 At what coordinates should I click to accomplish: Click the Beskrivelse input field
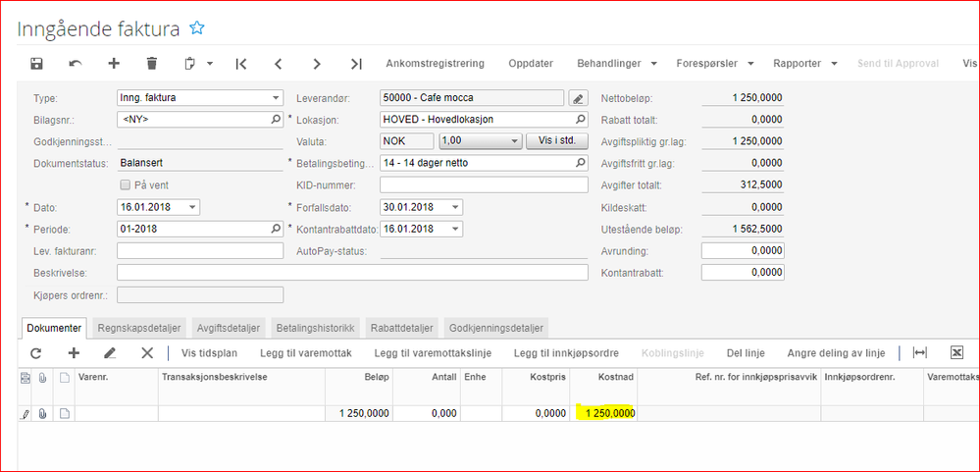pos(352,273)
